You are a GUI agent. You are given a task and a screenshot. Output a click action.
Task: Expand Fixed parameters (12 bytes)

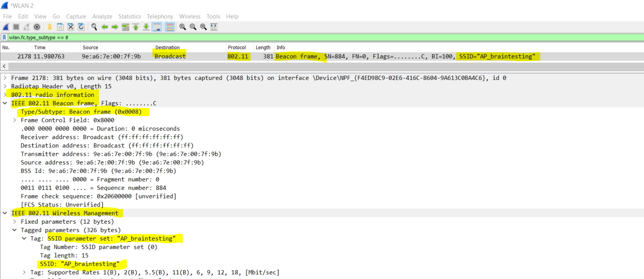15,222
